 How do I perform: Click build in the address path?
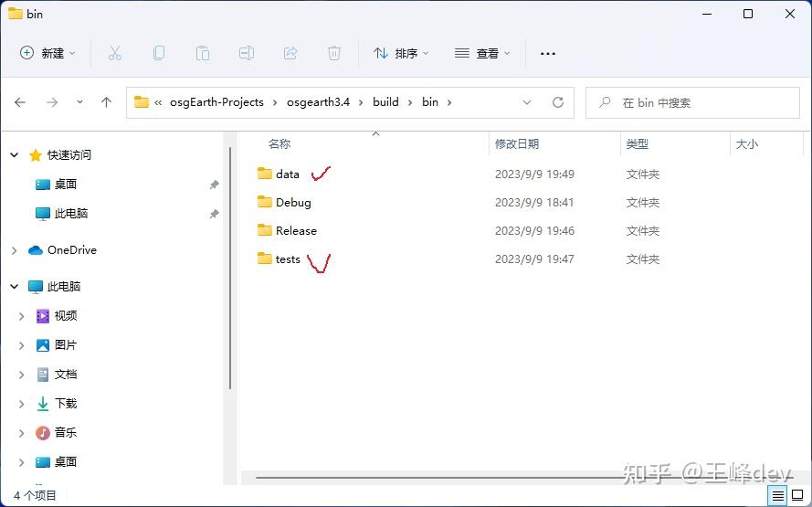pos(385,102)
